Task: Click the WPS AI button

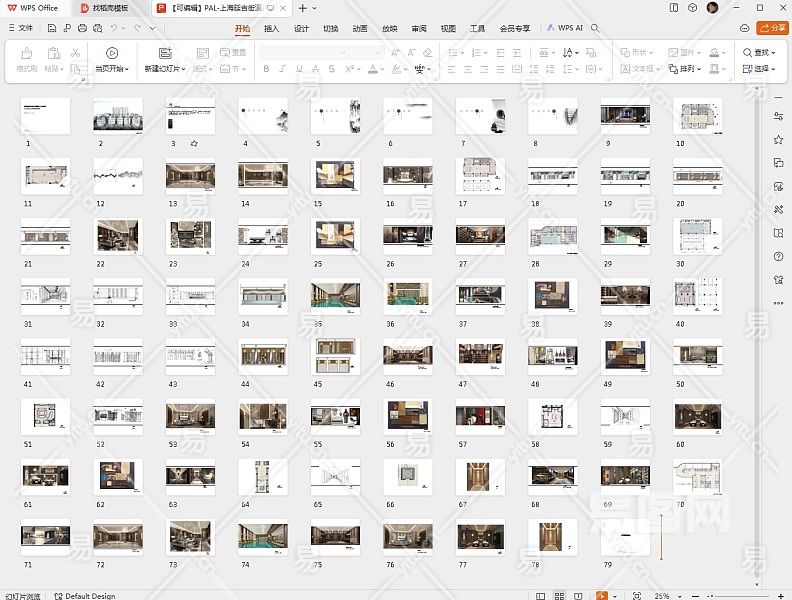Action: click(x=565, y=28)
